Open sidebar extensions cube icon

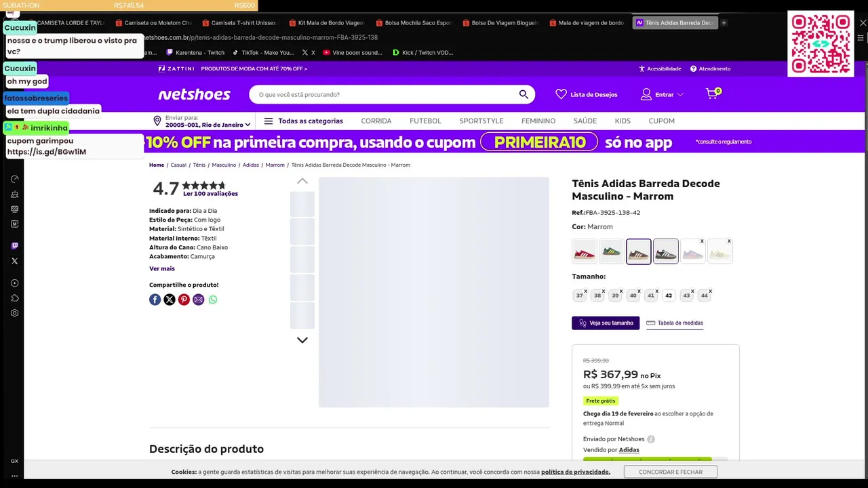click(x=15, y=298)
